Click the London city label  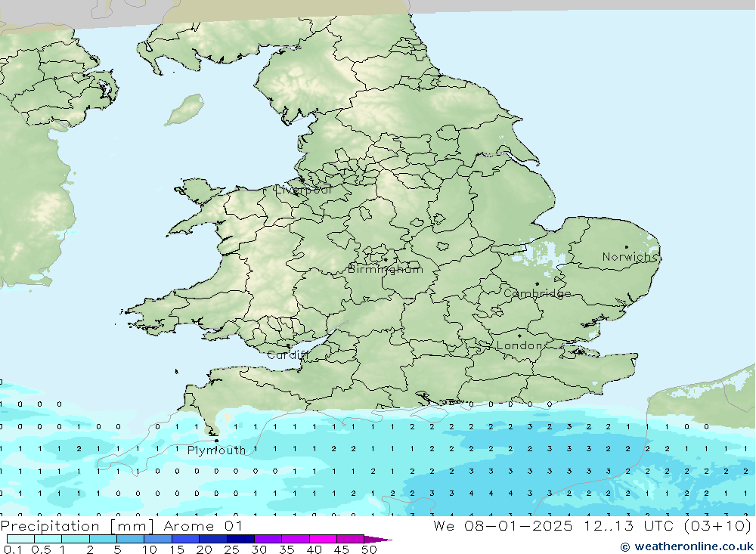tap(520, 345)
